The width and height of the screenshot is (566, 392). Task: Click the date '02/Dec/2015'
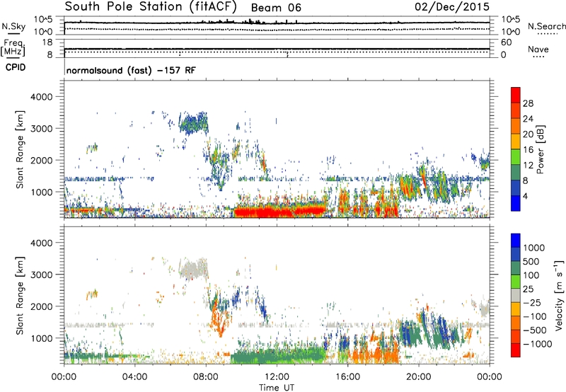pyautogui.click(x=452, y=6)
